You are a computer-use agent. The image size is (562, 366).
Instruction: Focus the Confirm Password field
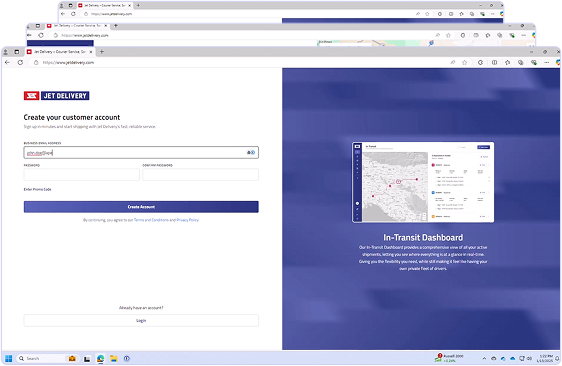point(200,175)
